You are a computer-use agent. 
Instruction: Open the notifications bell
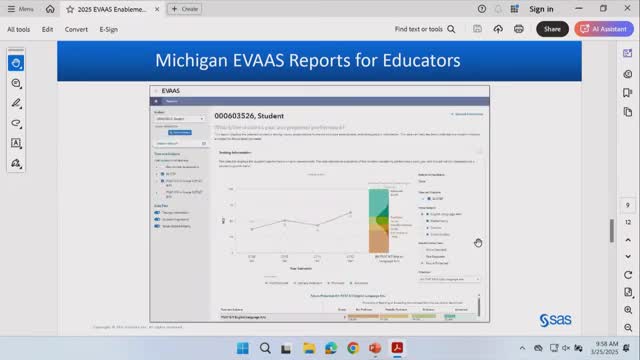pos(498,9)
